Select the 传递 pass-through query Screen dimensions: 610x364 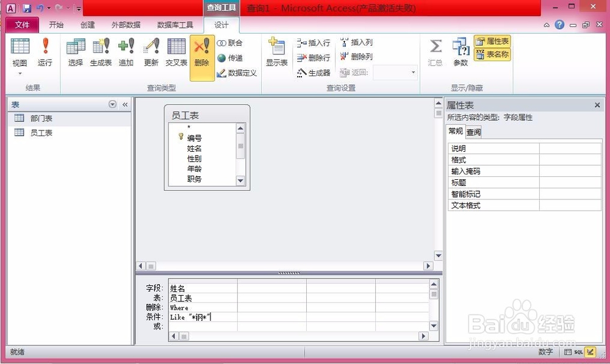pyautogui.click(x=230, y=58)
